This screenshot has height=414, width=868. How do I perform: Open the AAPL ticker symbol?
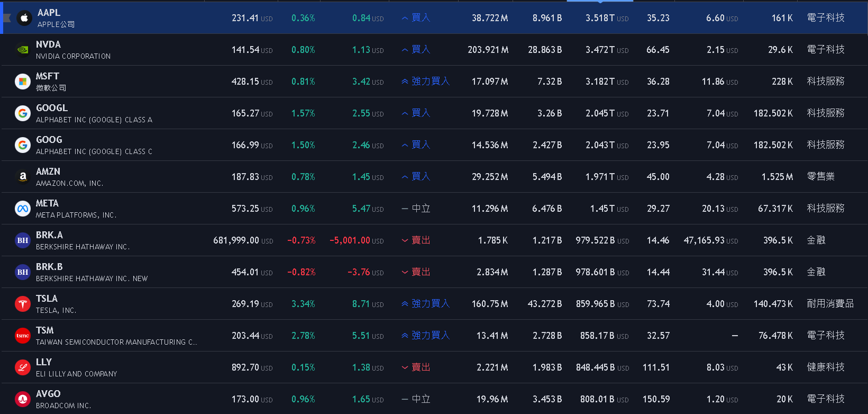49,13
